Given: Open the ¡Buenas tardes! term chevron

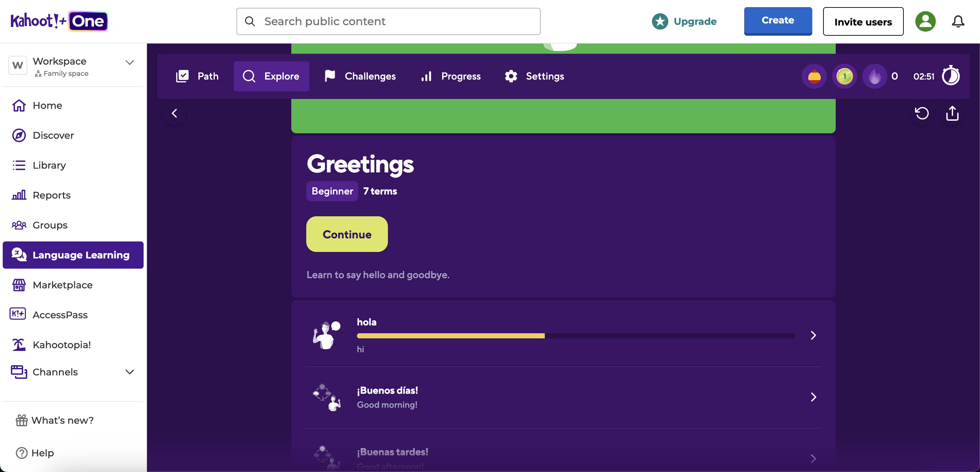Looking at the screenshot, I should [813, 459].
